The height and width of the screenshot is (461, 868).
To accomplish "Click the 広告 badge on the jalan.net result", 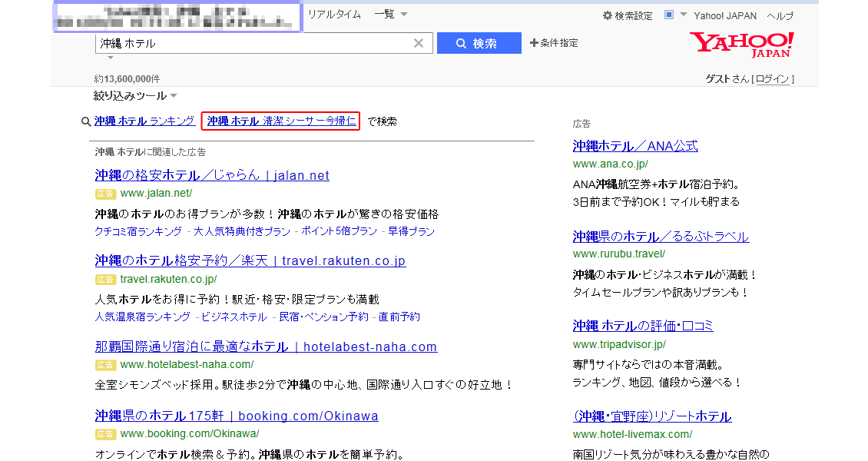I will tap(105, 194).
